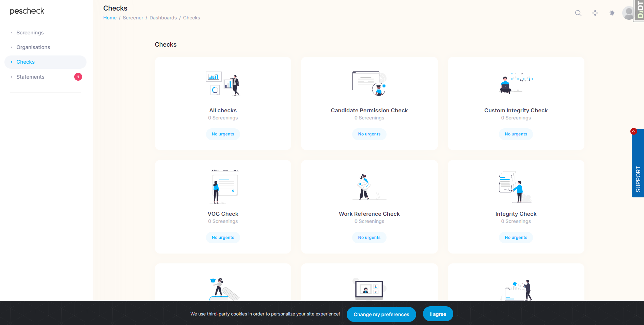Viewport: 644px width, 325px height.
Task: Click 0 Screenings under VOG Check
Action: (223, 222)
